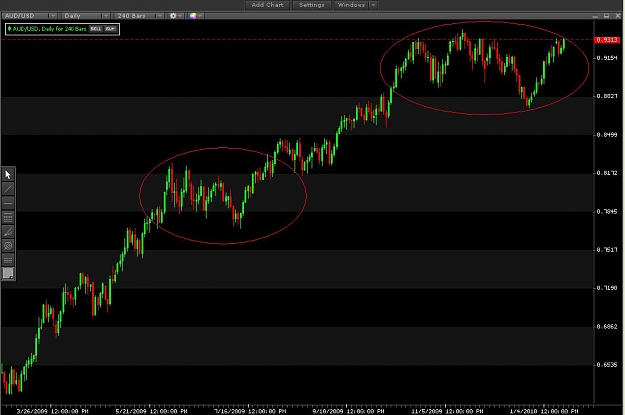Click the BUY button in chart legend
Image resolution: width=625 pixels, height=415 pixels.
click(x=110, y=29)
